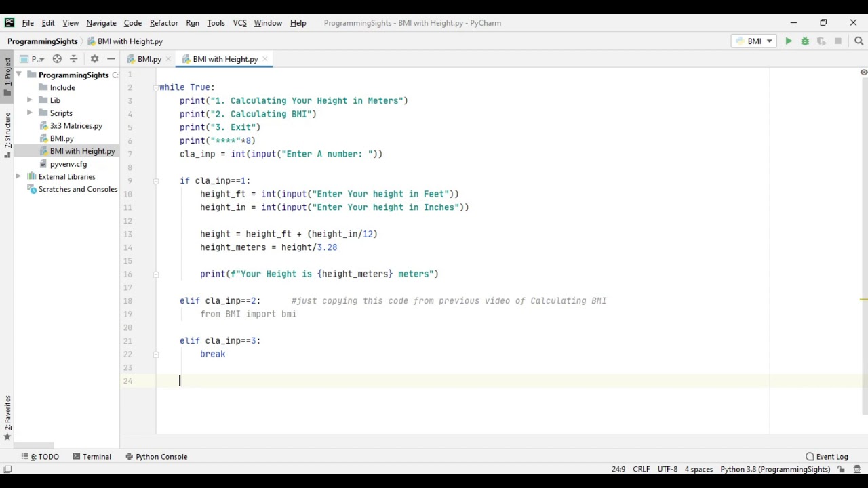Open Python 3.8 interpreter selector
The image size is (868, 488).
(775, 469)
